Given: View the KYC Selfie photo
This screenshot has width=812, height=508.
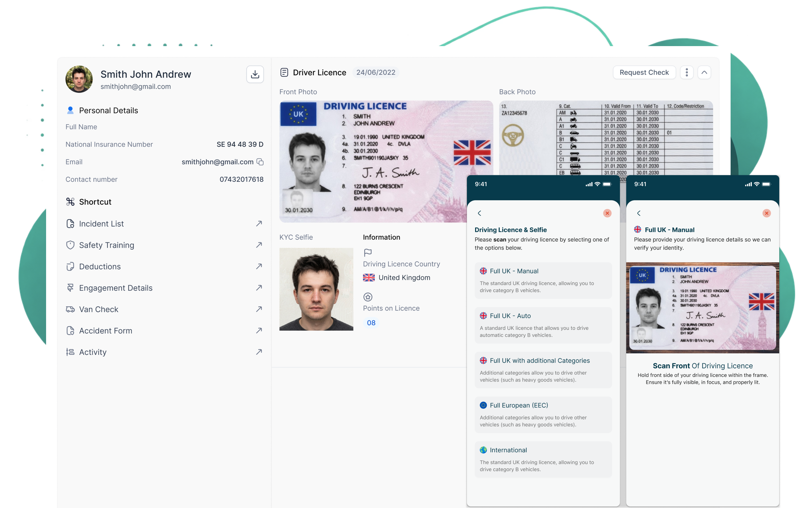Looking at the screenshot, I should coord(316,289).
